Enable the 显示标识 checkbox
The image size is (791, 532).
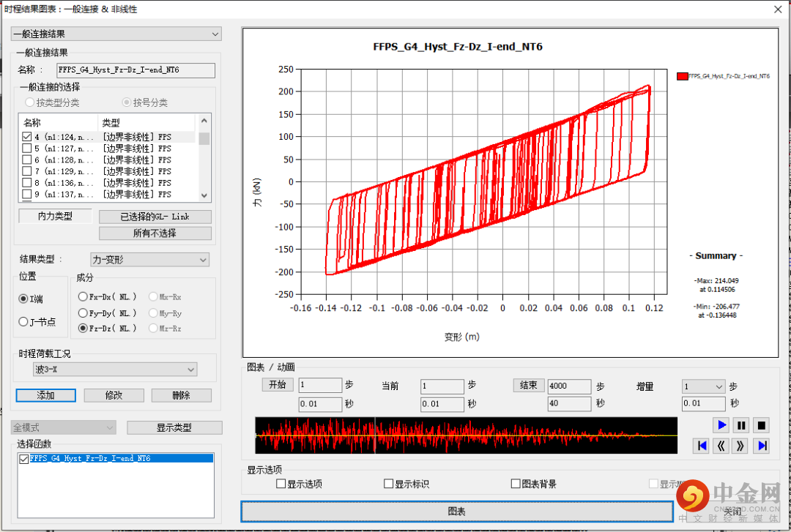[x=389, y=484]
